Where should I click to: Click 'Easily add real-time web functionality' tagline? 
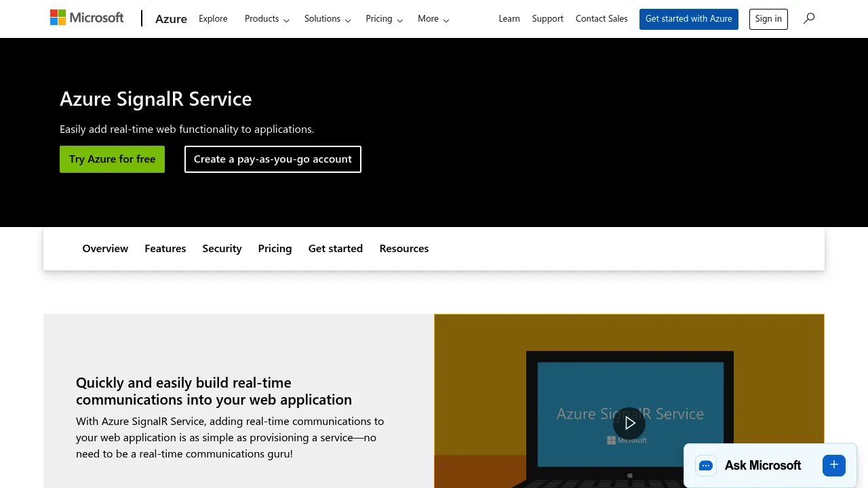(x=186, y=129)
